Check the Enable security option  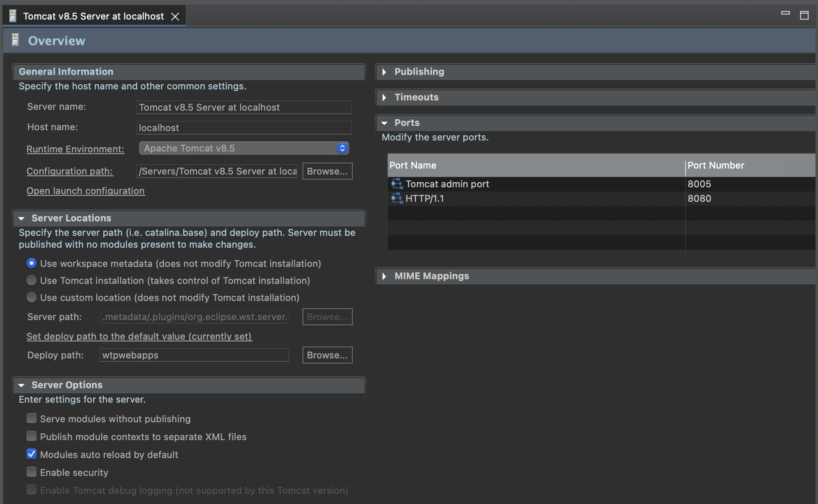point(32,472)
